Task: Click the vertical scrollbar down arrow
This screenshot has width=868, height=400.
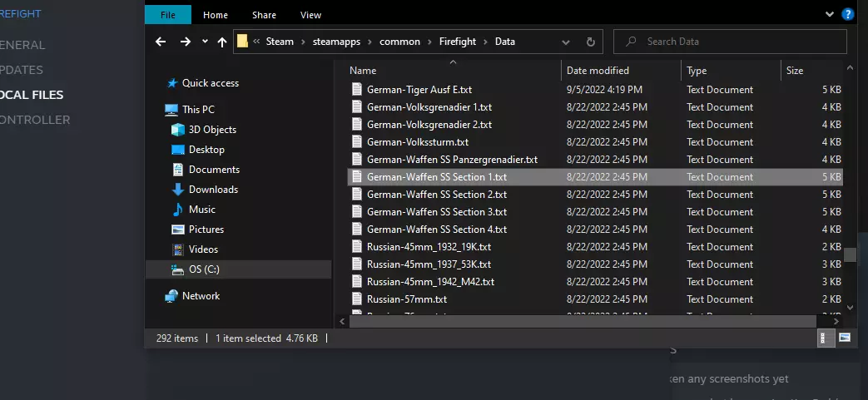Action: coord(850,307)
